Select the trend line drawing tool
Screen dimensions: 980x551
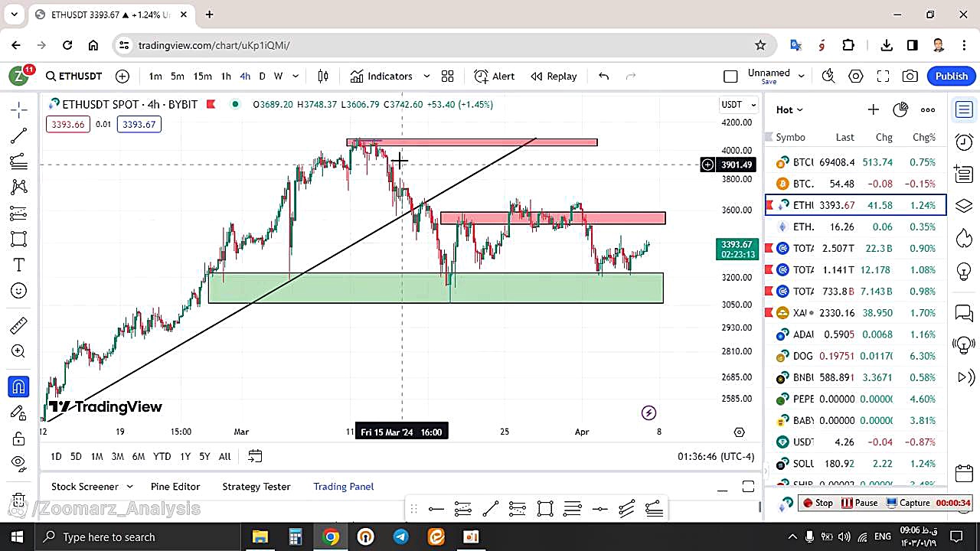[19, 135]
